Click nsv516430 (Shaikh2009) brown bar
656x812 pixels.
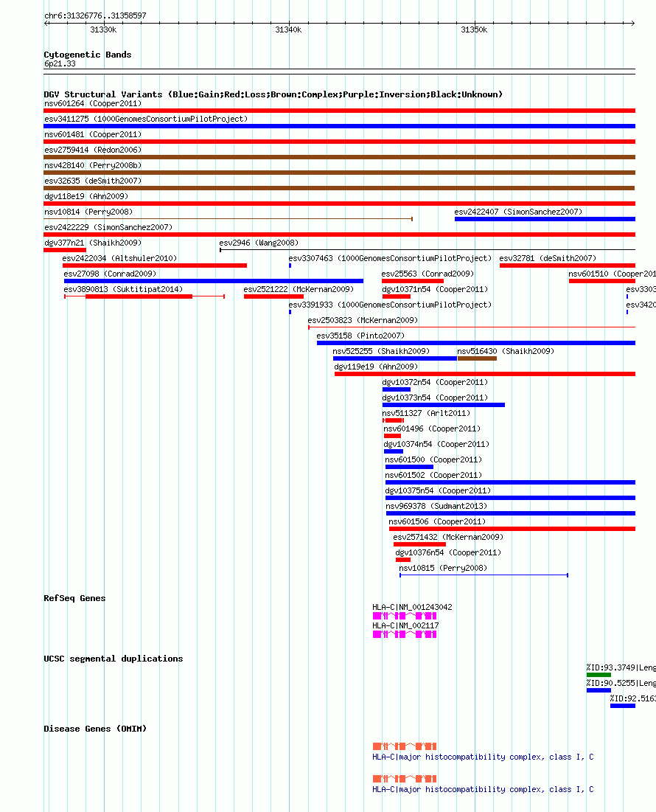click(477, 359)
